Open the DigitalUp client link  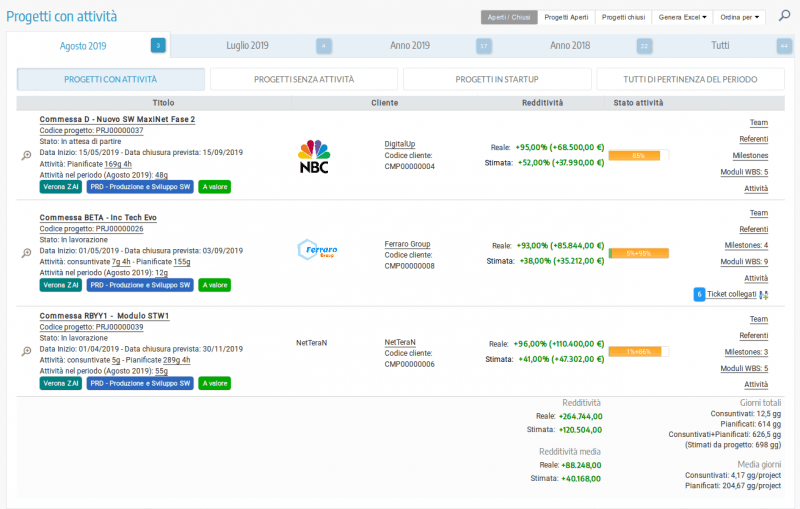pyautogui.click(x=399, y=144)
